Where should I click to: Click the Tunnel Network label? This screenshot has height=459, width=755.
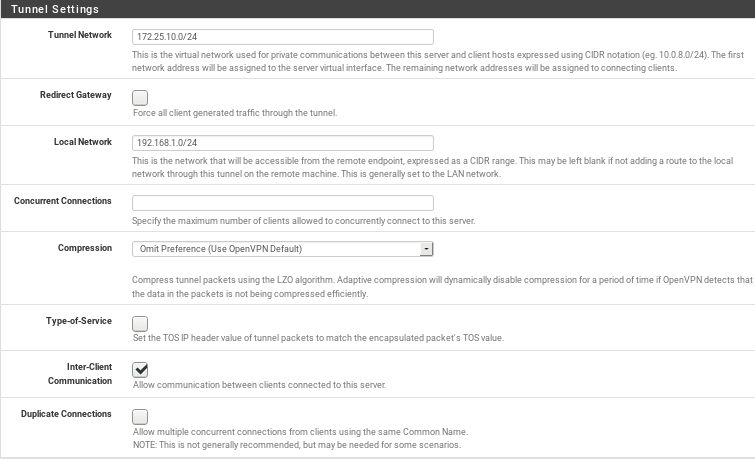[80, 35]
